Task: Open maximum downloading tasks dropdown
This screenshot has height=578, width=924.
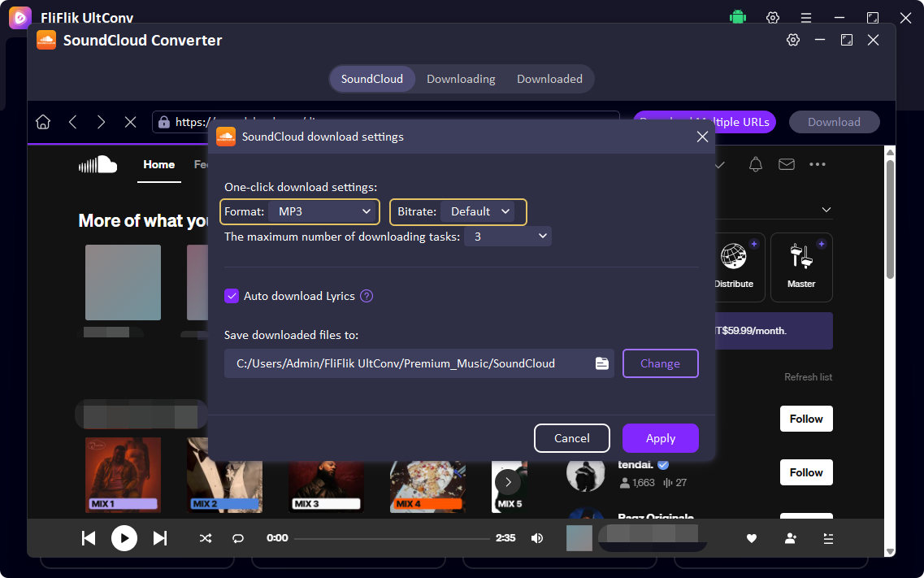Action: pyautogui.click(x=508, y=237)
